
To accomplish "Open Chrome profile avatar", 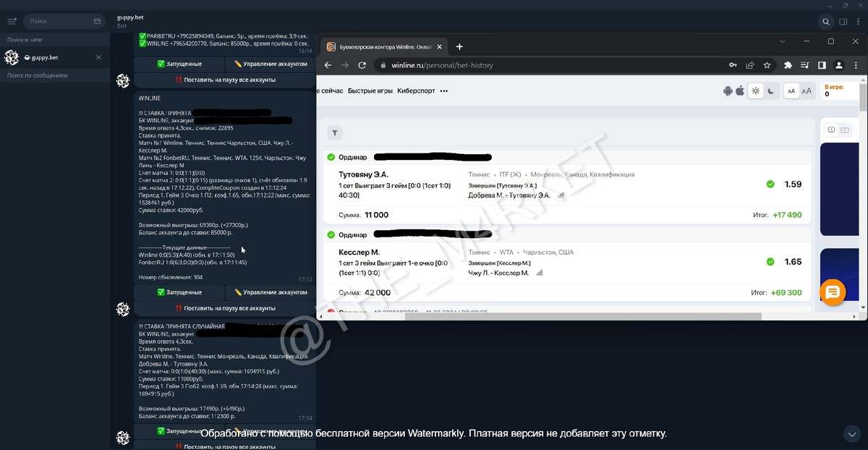I will tap(838, 65).
